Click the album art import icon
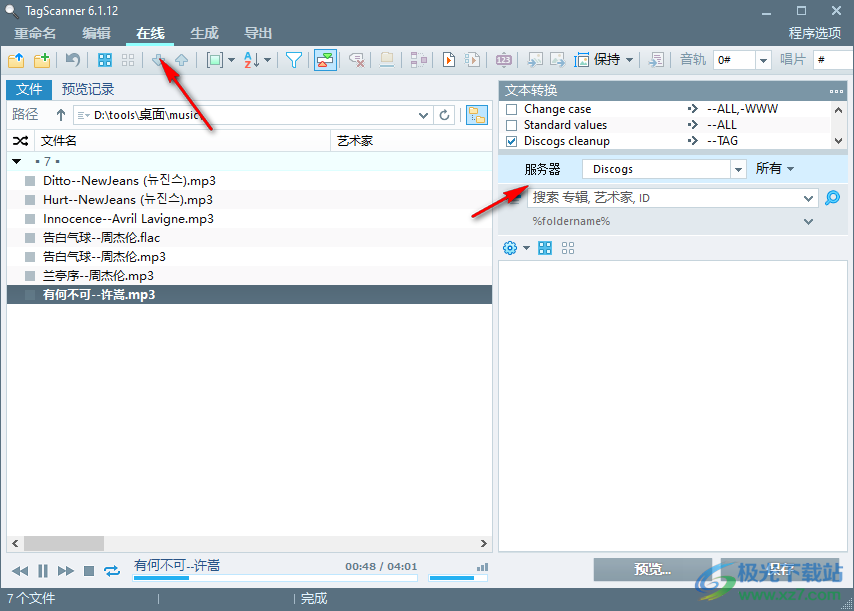Image resolution: width=854 pixels, height=611 pixels. pyautogui.click(x=325, y=60)
